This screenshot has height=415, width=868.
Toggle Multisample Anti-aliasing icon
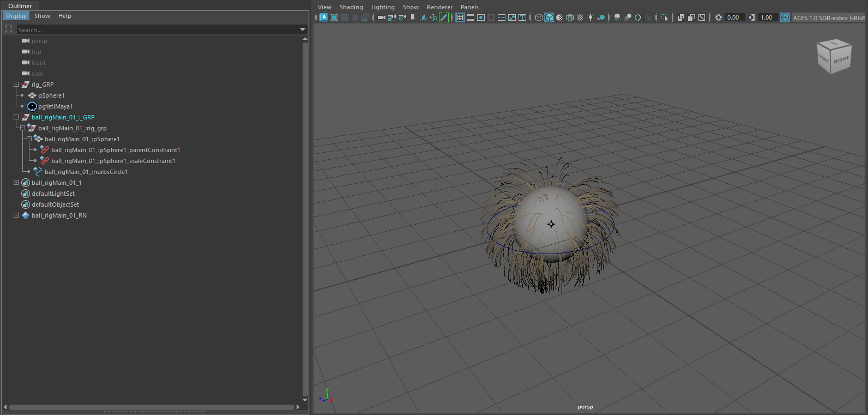tap(638, 17)
